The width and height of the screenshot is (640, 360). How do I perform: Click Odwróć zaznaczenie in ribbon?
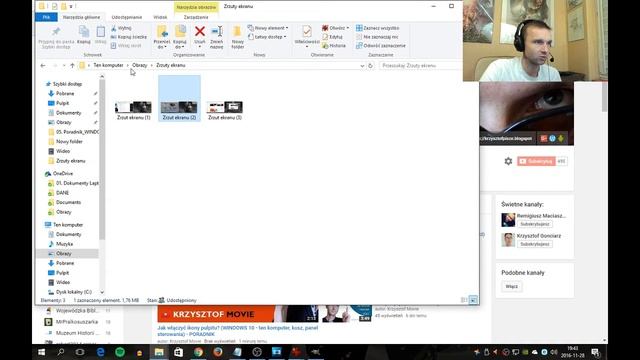pos(381,46)
